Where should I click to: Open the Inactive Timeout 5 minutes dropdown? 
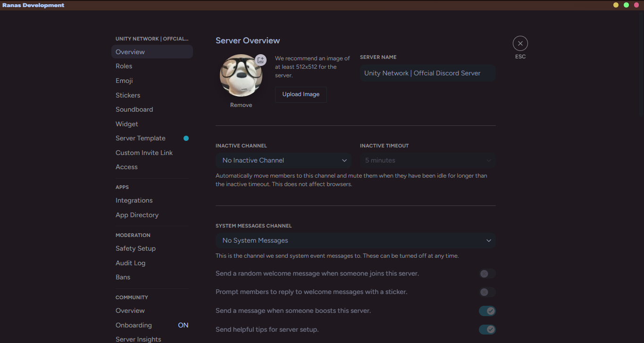tap(428, 160)
